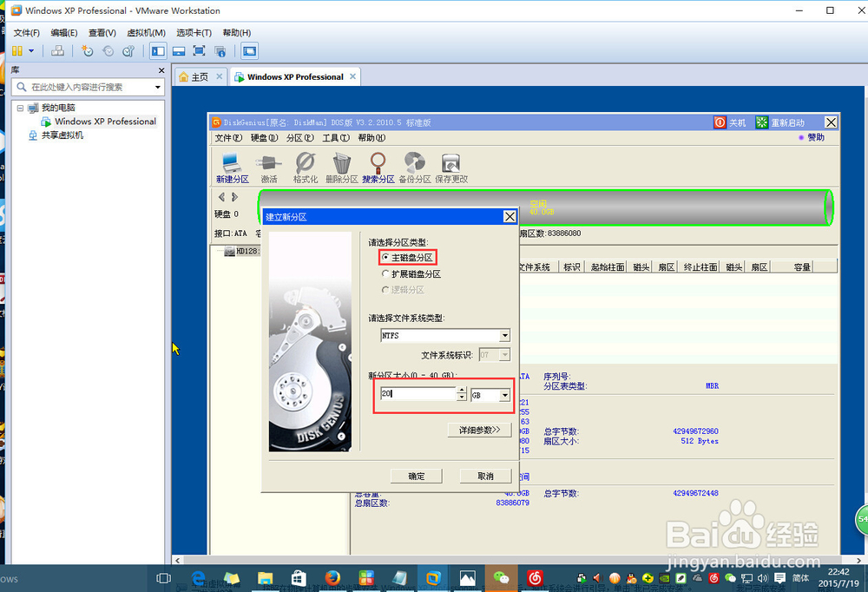Click the partition size up stepper arrow
This screenshot has width=868, height=592.
(463, 390)
